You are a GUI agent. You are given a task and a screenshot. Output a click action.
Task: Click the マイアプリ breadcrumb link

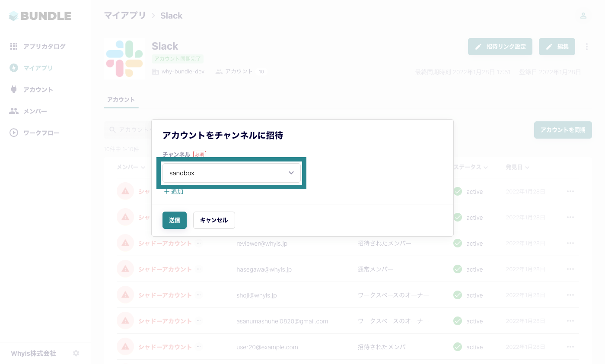(125, 16)
